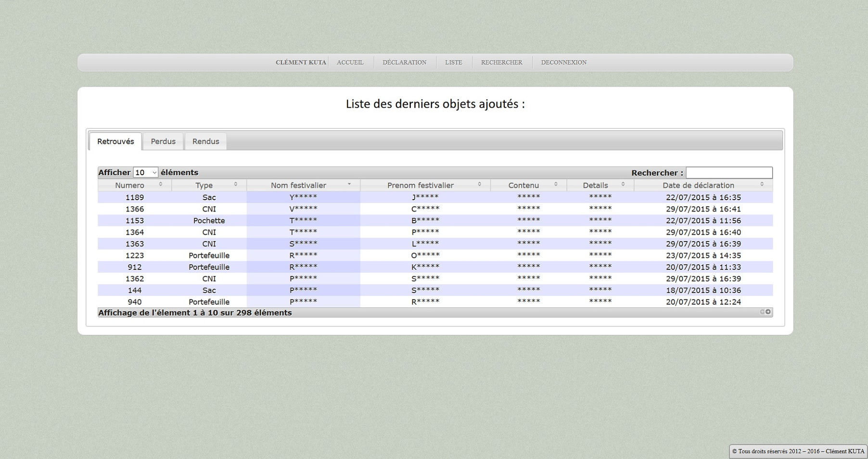Viewport: 868px width, 459px height.
Task: Switch to the Rendus tab
Action: 206,141
